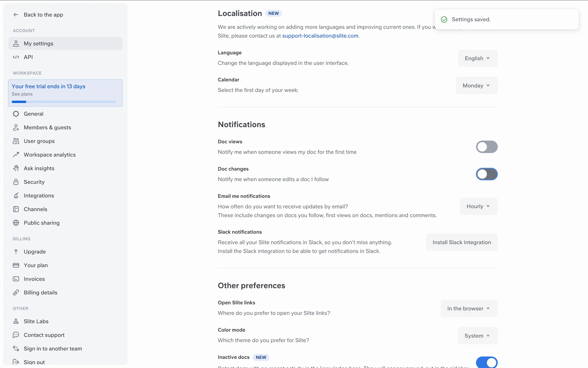Open Members & guests settings
Viewport: 588px width, 368px height.
pos(47,128)
